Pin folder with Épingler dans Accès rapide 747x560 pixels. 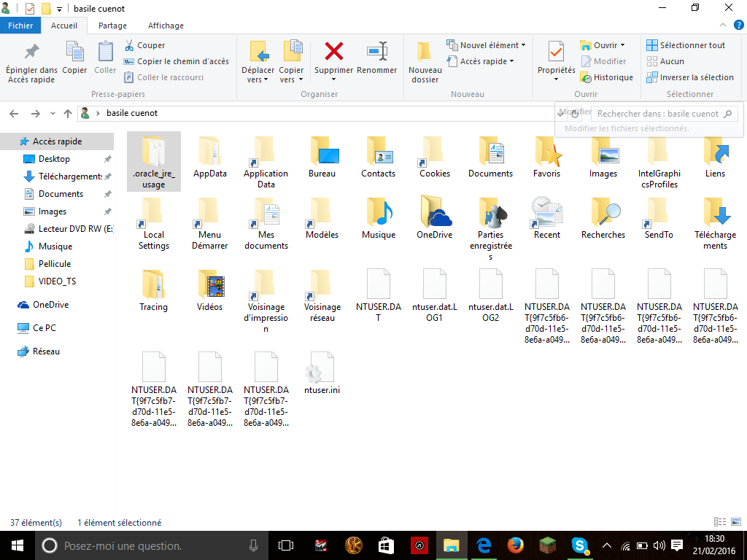point(31,63)
